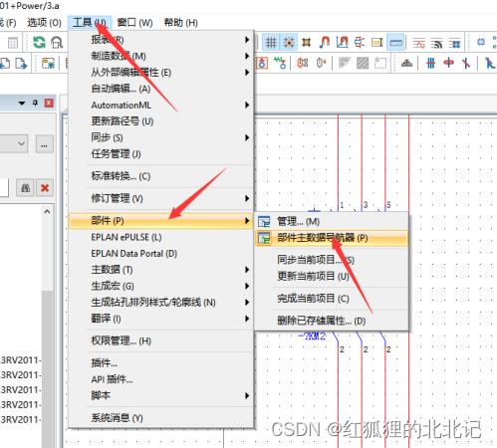
Task: Click the grey hatched area icon
Action: [363, 63]
